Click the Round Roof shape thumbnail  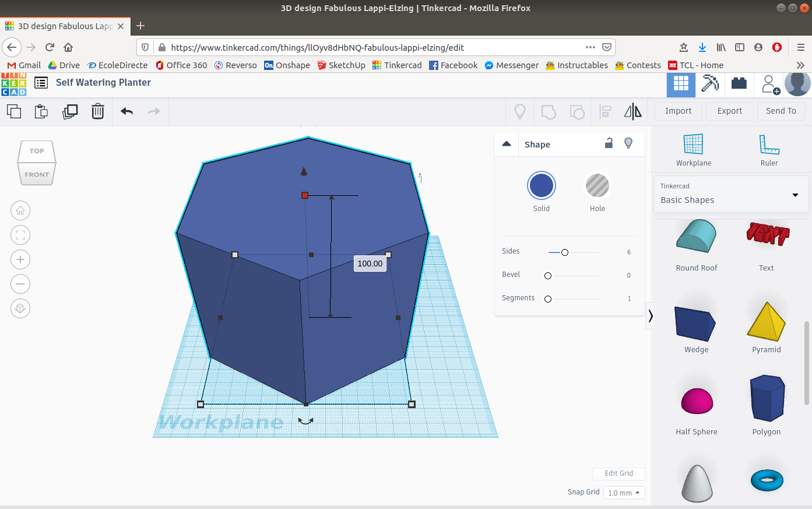coord(696,236)
